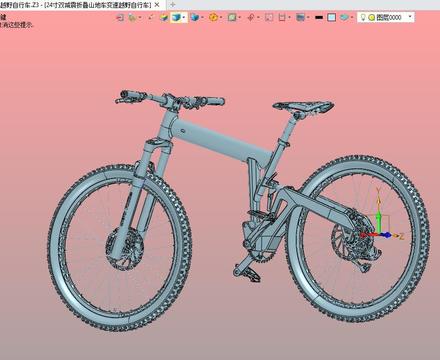Click the small brush icon in toolbar
This screenshot has height=360, width=440.
(x=151, y=17)
